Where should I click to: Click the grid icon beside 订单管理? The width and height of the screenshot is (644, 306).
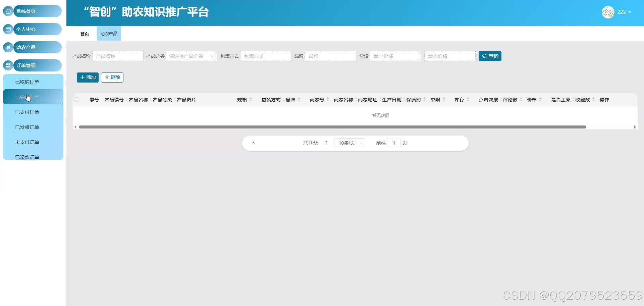point(8,65)
